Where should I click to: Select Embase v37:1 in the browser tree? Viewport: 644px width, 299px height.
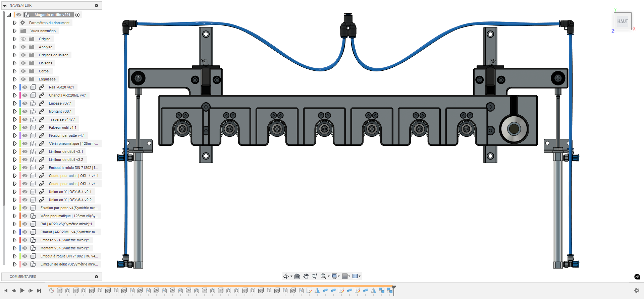(60, 103)
